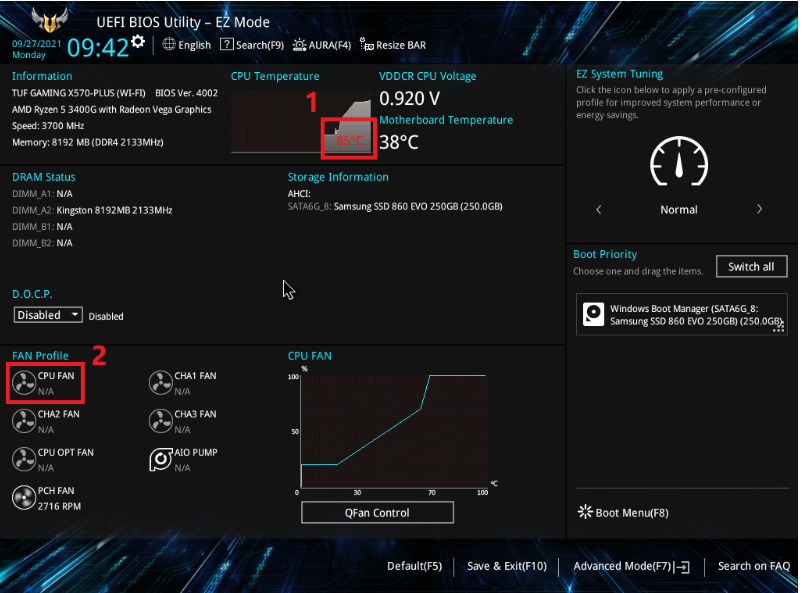
Task: Click the TUF logo emblem
Action: coord(49,19)
